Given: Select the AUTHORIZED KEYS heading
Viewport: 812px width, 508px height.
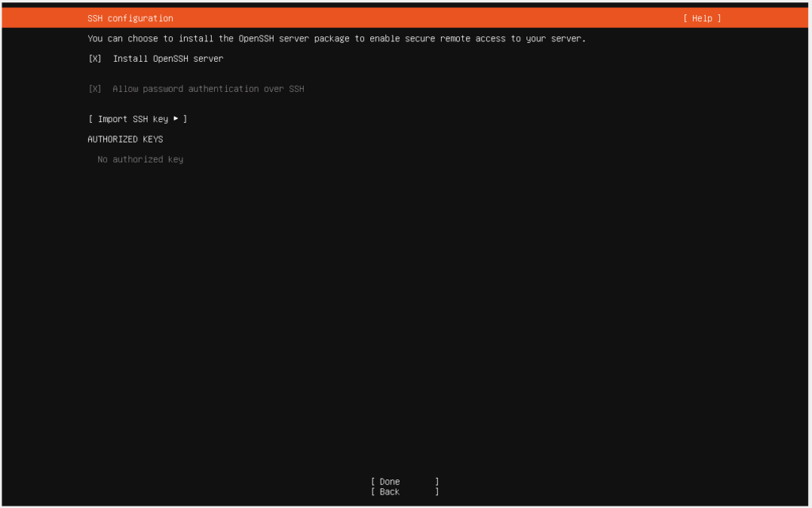Looking at the screenshot, I should pos(125,139).
